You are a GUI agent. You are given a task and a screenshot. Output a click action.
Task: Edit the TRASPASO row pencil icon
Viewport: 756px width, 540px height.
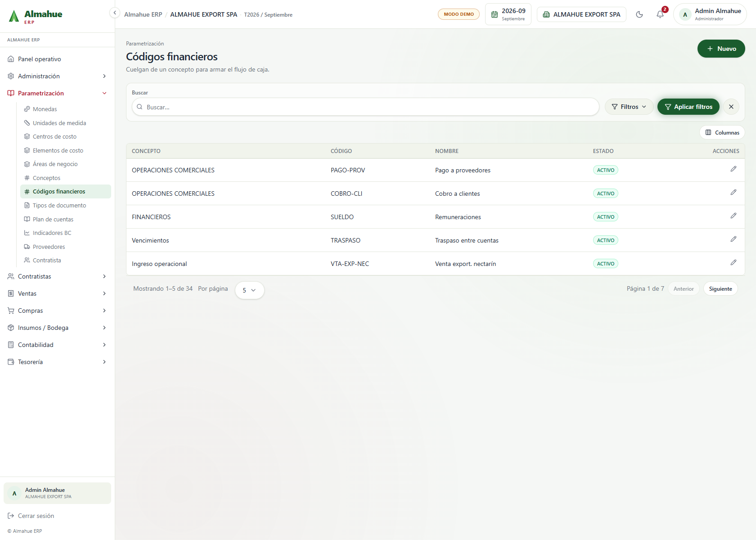click(x=733, y=239)
